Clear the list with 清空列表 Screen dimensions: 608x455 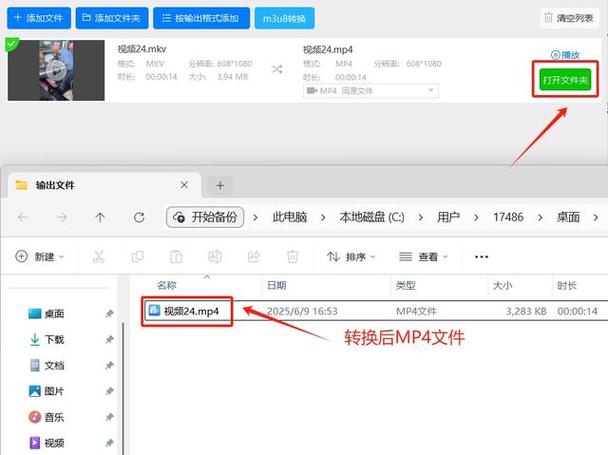tap(569, 18)
